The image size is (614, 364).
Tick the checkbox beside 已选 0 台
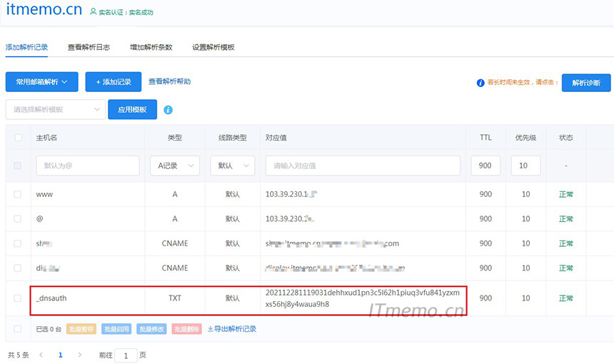[18, 329]
